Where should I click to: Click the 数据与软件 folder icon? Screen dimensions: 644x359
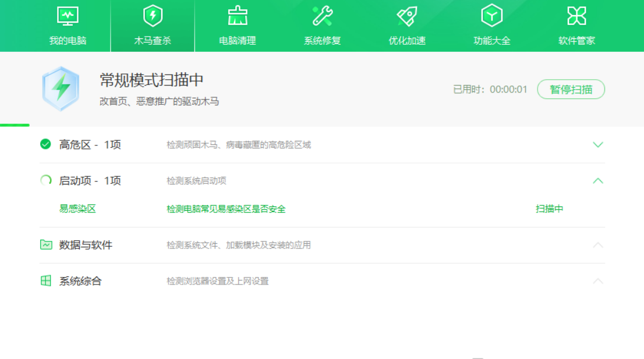pos(46,245)
